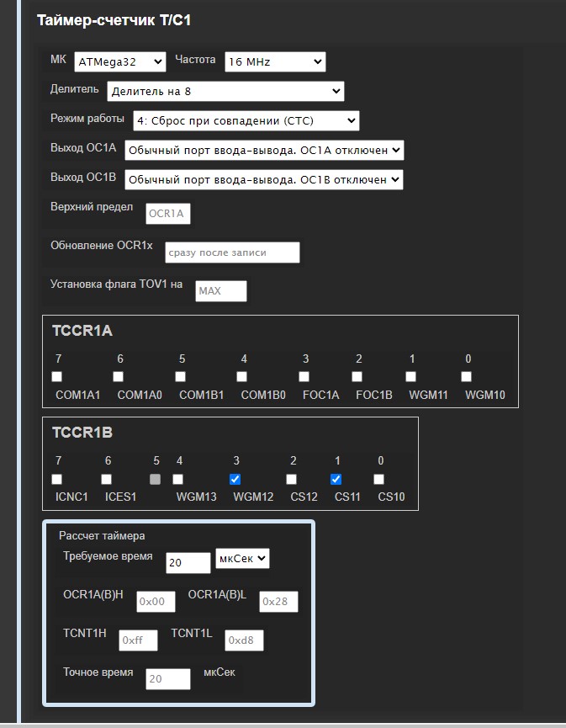Expand the Выход OC1A output dropdown
The image size is (566, 728).
click(x=264, y=150)
